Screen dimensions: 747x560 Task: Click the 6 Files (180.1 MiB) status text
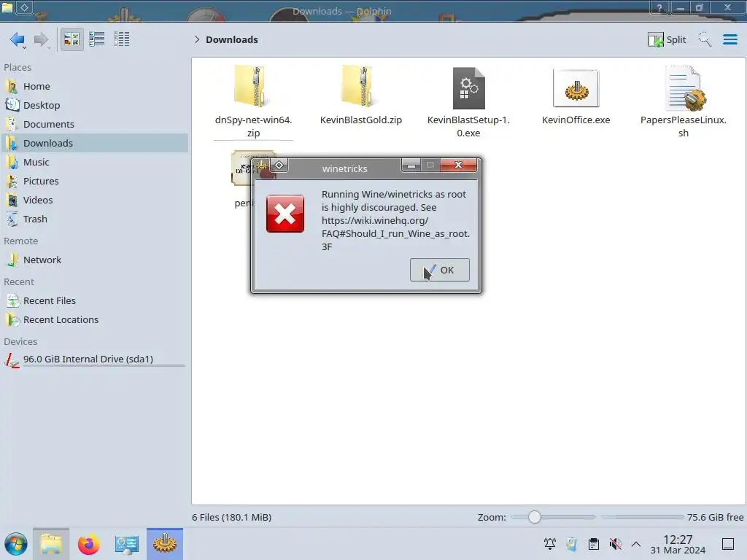(x=231, y=517)
